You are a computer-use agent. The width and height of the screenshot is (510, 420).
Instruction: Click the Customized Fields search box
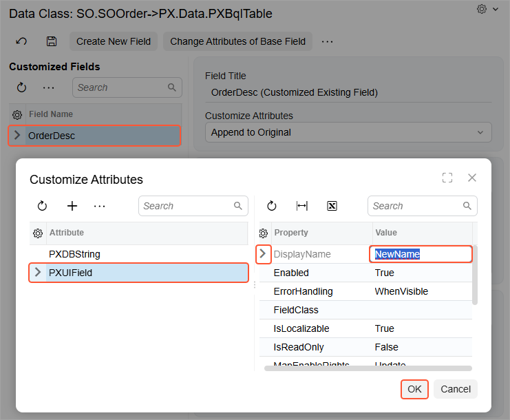(127, 87)
